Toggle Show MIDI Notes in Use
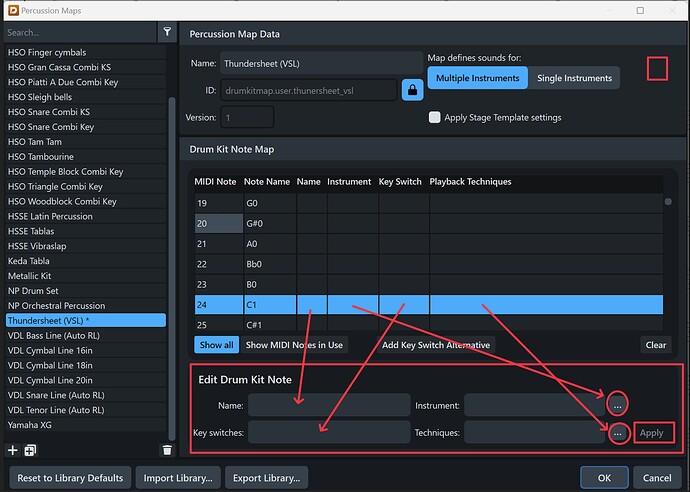690x492 pixels. point(294,345)
